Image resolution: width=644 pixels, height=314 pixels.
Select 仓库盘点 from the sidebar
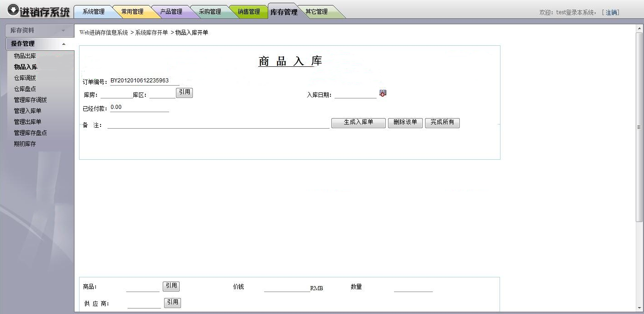tap(25, 89)
